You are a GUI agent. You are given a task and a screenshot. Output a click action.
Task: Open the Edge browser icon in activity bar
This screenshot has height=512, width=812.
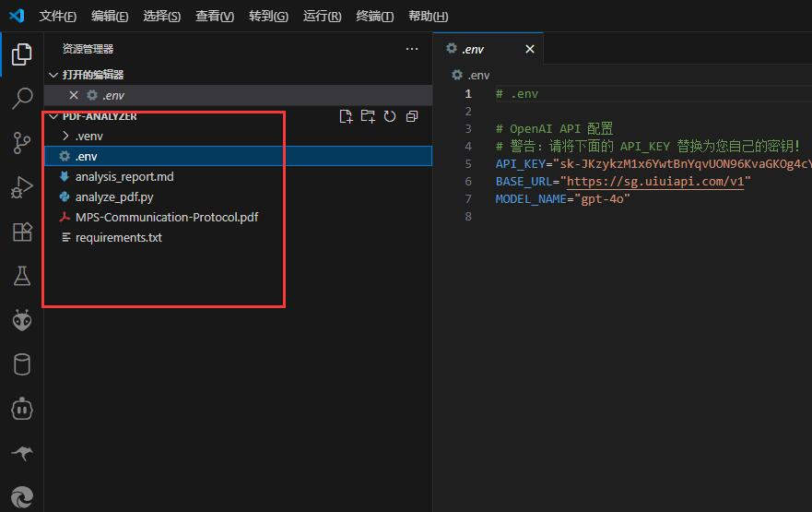tap(22, 497)
